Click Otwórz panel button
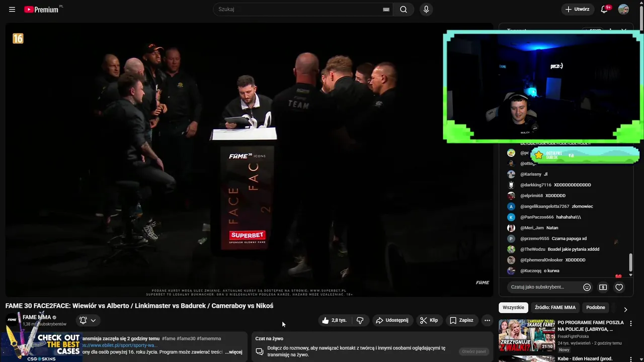This screenshot has width=644, height=362. [474, 351]
